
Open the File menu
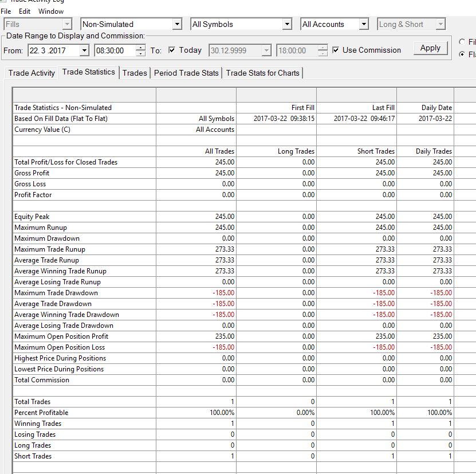click(x=6, y=11)
